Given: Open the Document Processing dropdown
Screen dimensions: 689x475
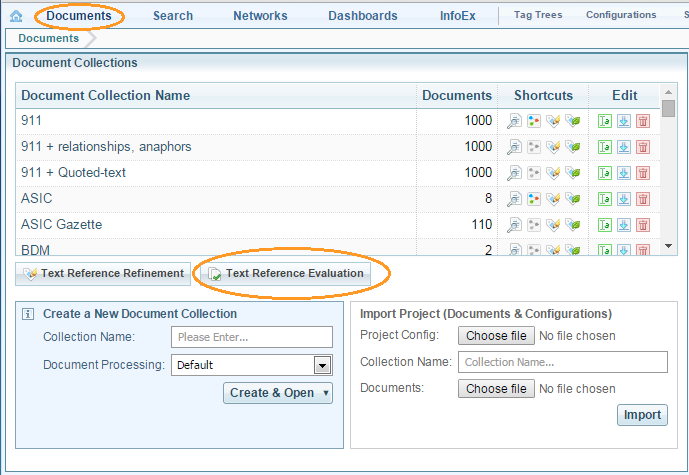Looking at the screenshot, I should (322, 365).
